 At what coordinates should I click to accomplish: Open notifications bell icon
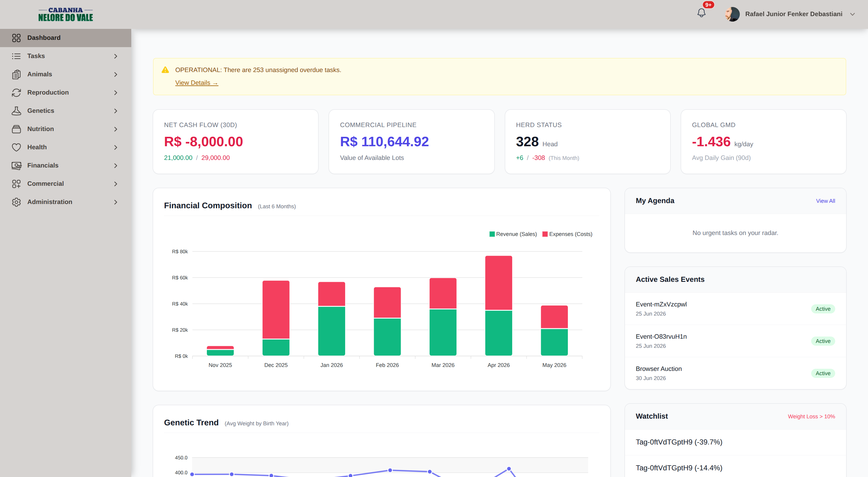click(x=701, y=13)
